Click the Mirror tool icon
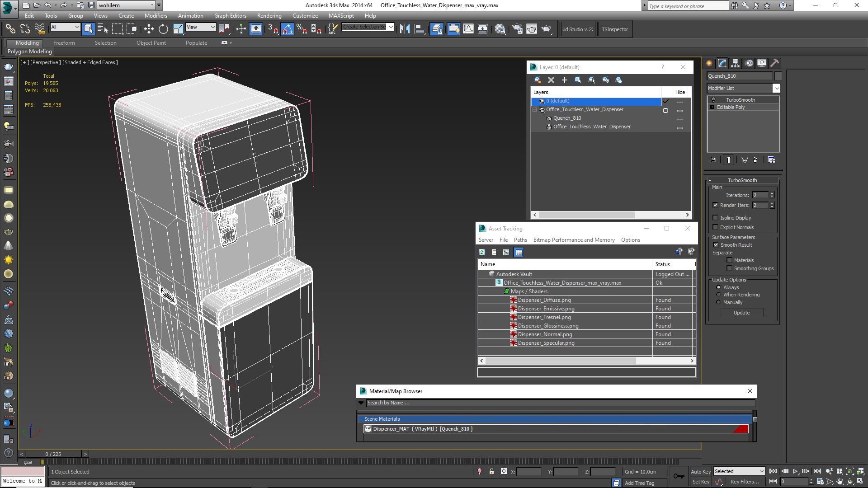This screenshot has height=488, width=868. click(x=405, y=29)
